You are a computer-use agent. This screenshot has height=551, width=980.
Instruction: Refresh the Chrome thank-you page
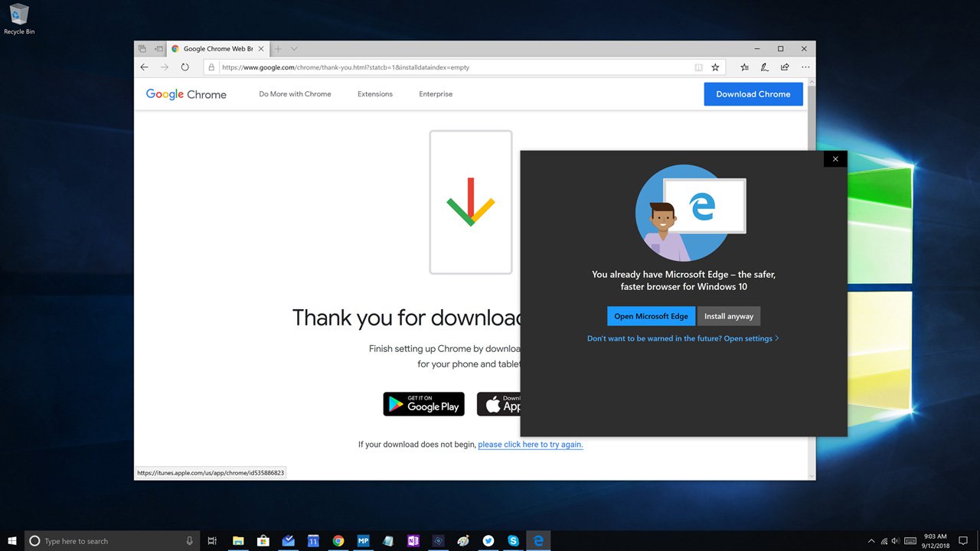pyautogui.click(x=185, y=67)
